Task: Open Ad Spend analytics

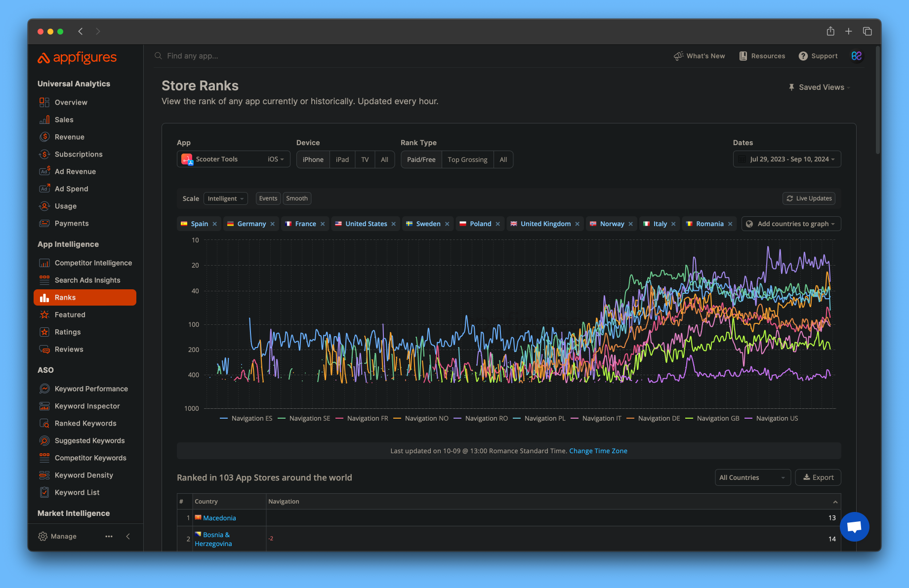Action: 72,189
